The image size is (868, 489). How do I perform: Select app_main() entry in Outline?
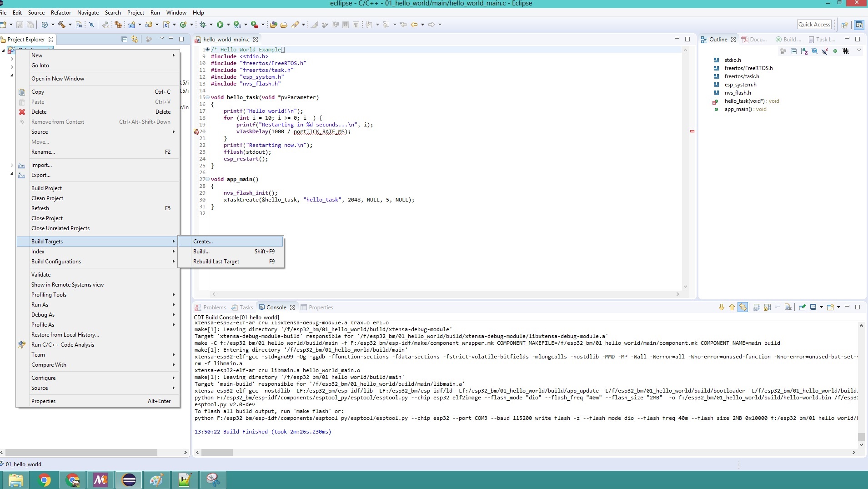coord(745,109)
